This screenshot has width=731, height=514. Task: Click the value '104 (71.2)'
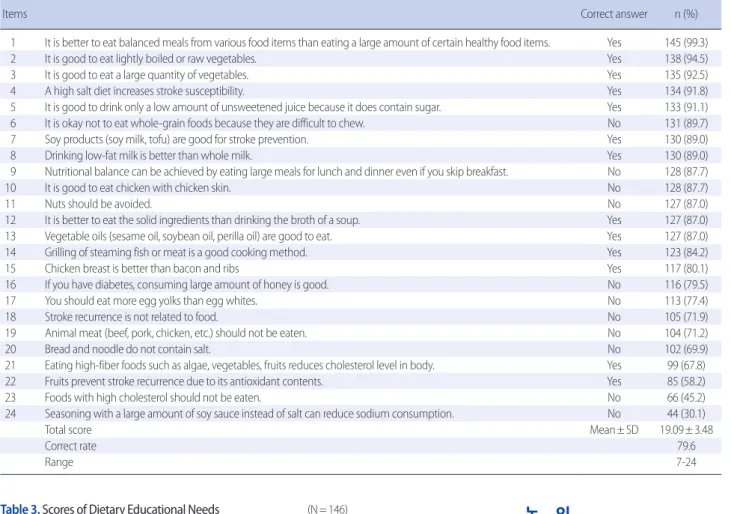tap(686, 333)
